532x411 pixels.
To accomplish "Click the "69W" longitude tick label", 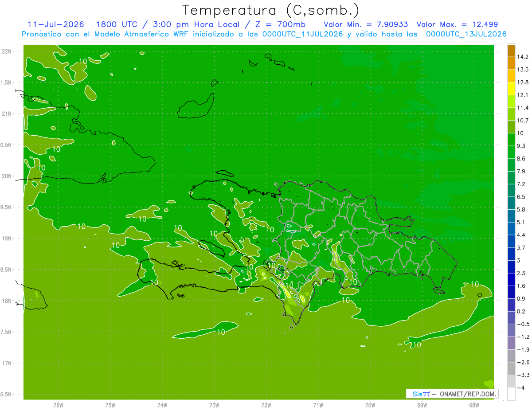I will coord(422,406).
